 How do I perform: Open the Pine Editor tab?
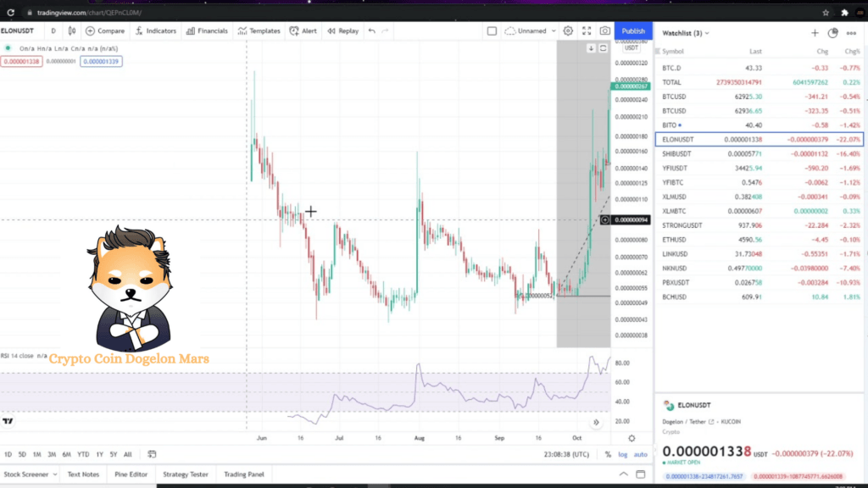131,474
